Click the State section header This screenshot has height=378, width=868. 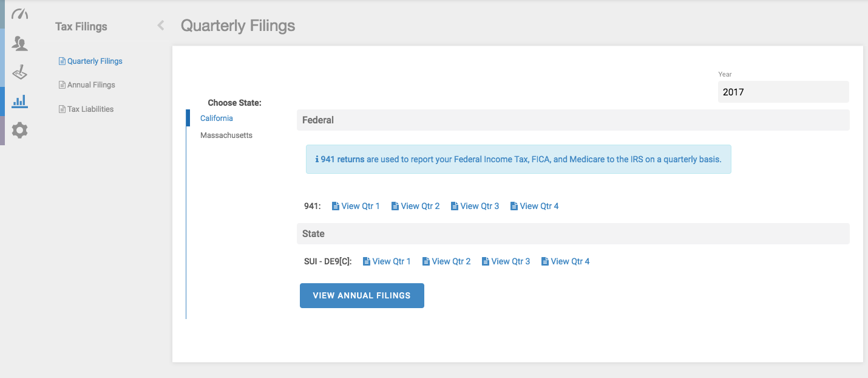tap(573, 234)
